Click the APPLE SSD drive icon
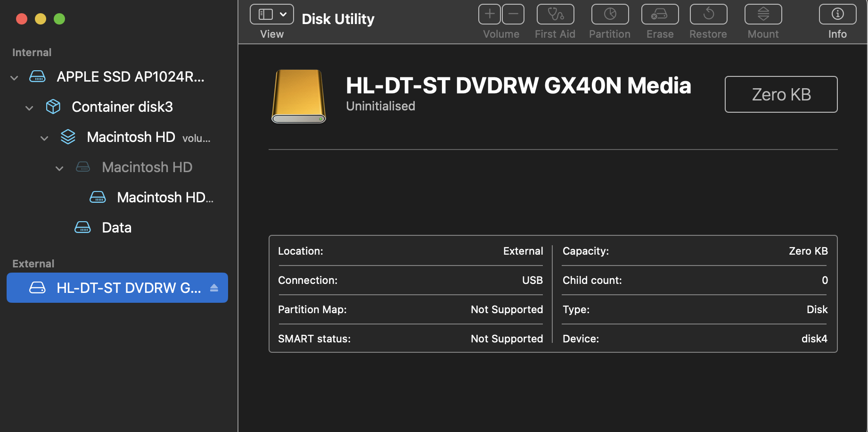Image resolution: width=868 pixels, height=432 pixels. pyautogui.click(x=38, y=76)
